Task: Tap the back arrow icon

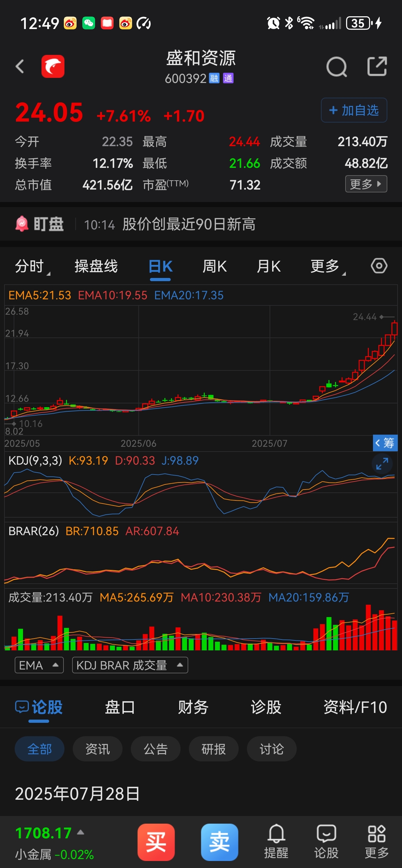Action: click(20, 66)
